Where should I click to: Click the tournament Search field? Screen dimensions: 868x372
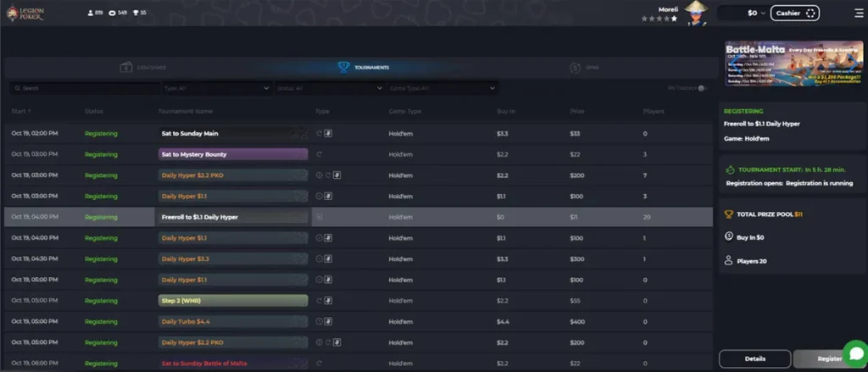point(82,88)
